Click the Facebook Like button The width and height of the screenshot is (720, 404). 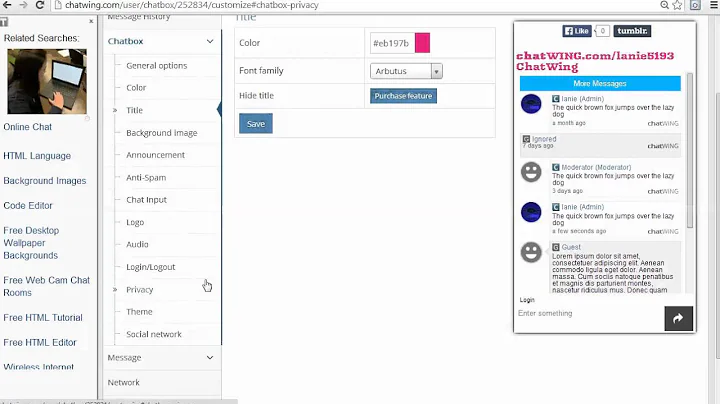pos(577,31)
